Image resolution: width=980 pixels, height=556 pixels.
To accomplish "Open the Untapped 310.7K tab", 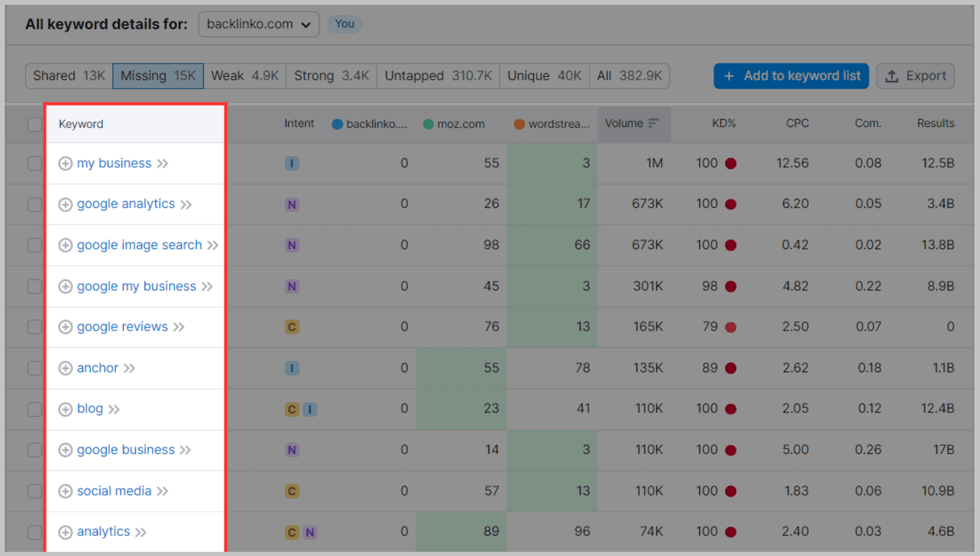I will (x=438, y=76).
